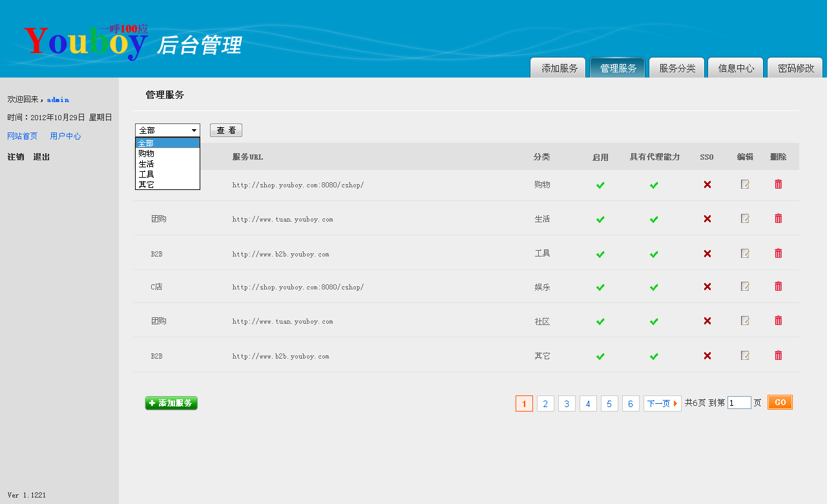Choose 购物 in the open filter list
The height and width of the screenshot is (504, 827).
point(167,153)
